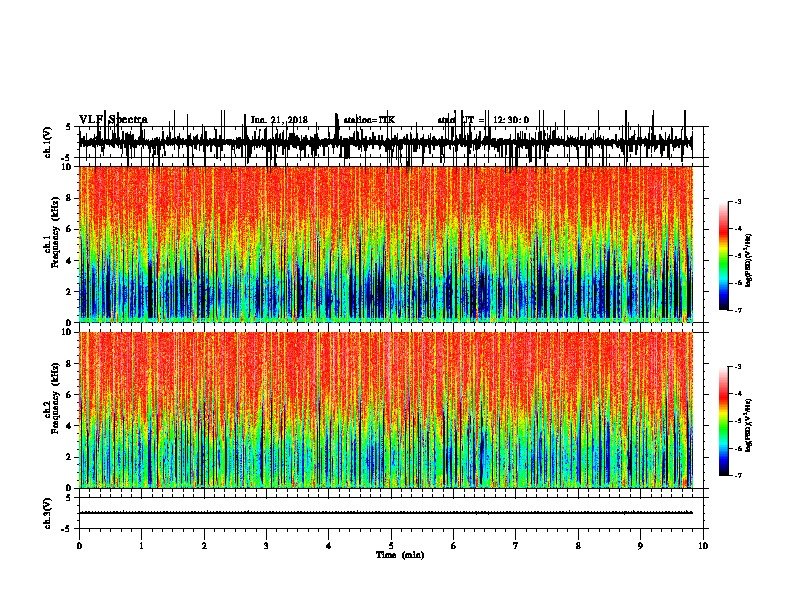Click the "2" kHz tick on ch.2 spectrogram
The width and height of the screenshot is (792, 612).
pyautogui.click(x=70, y=457)
